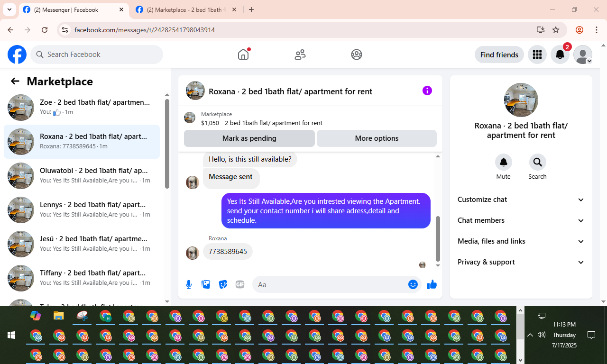Screen dimensions: 607x364
Task: Open the Friends icon in top navigation
Action: [300, 55]
